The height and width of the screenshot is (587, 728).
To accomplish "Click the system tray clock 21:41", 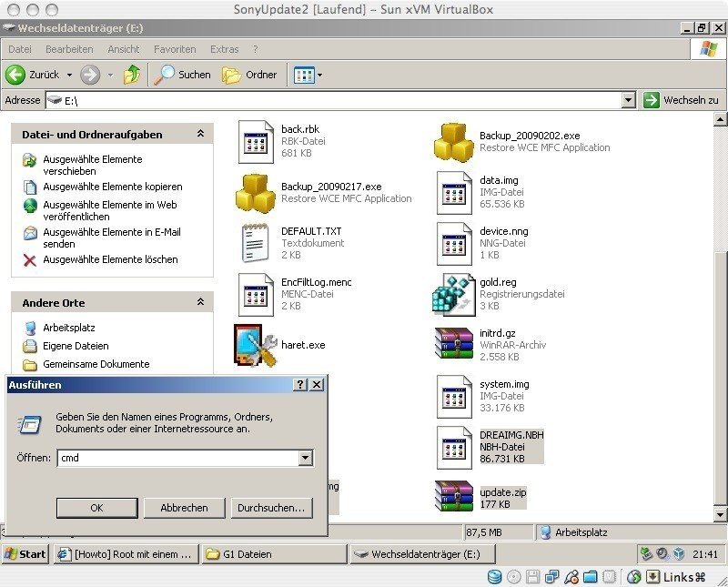I will click(704, 554).
